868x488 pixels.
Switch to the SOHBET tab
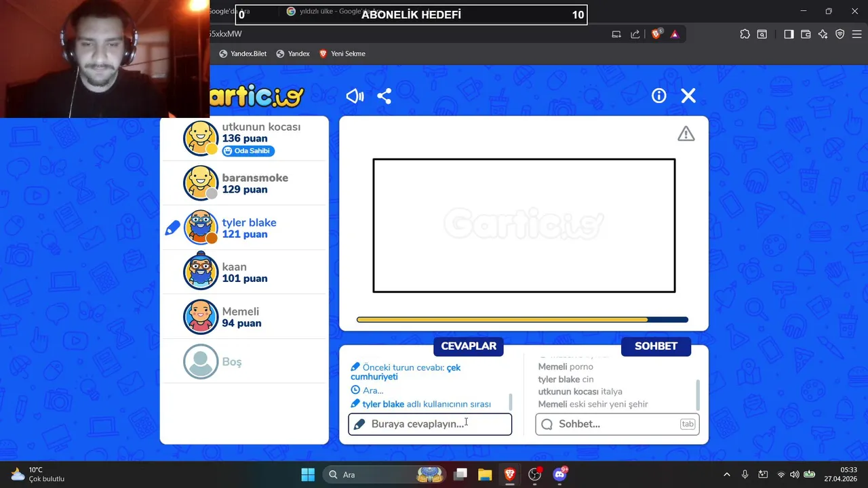[x=656, y=346]
